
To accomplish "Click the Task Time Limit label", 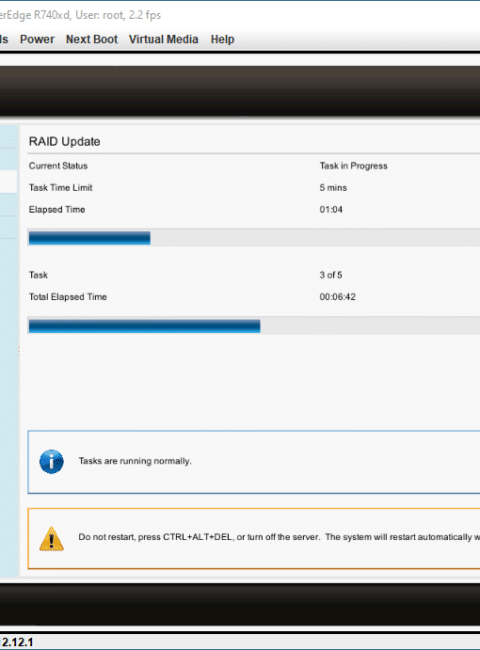I will (x=61, y=188).
